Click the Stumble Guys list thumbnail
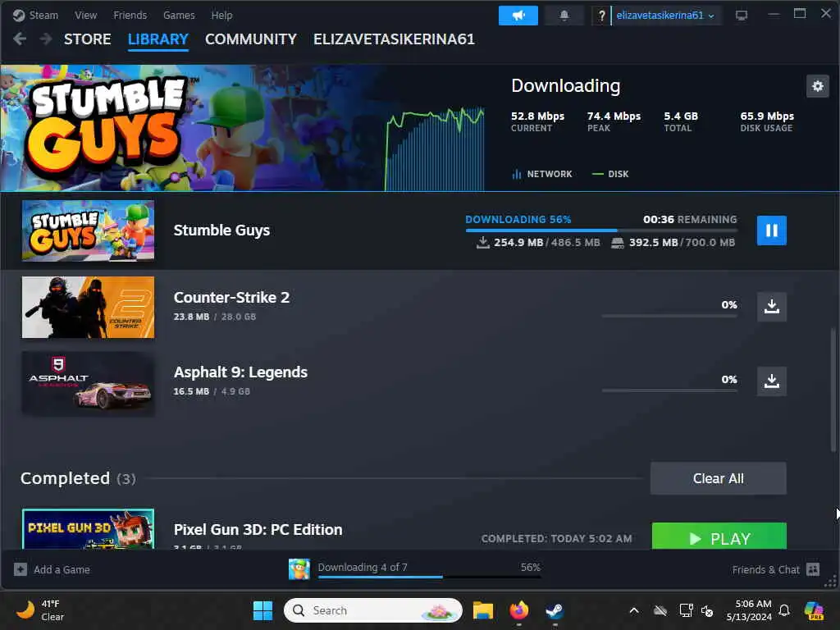The image size is (840, 630). point(88,231)
